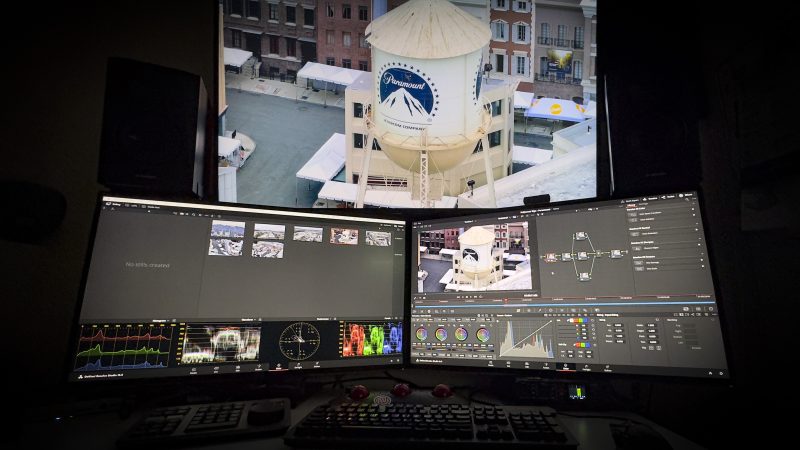Select the last node before the graph output

[x=615, y=254]
